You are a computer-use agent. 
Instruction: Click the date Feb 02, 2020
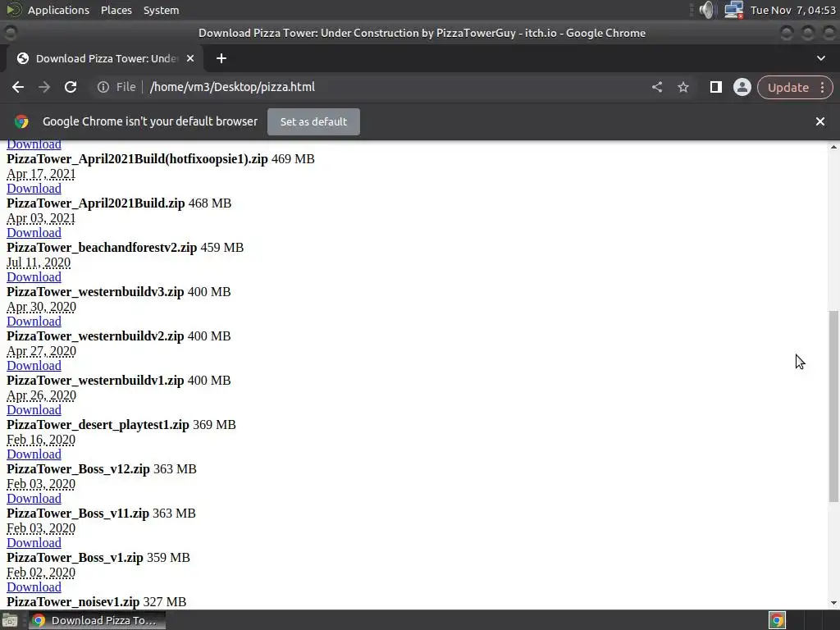point(41,573)
